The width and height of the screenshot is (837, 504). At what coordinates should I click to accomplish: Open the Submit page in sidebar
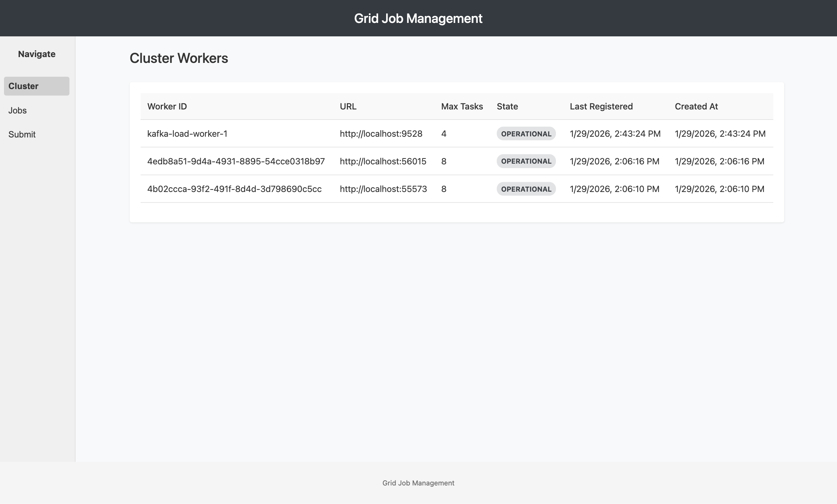click(x=22, y=135)
